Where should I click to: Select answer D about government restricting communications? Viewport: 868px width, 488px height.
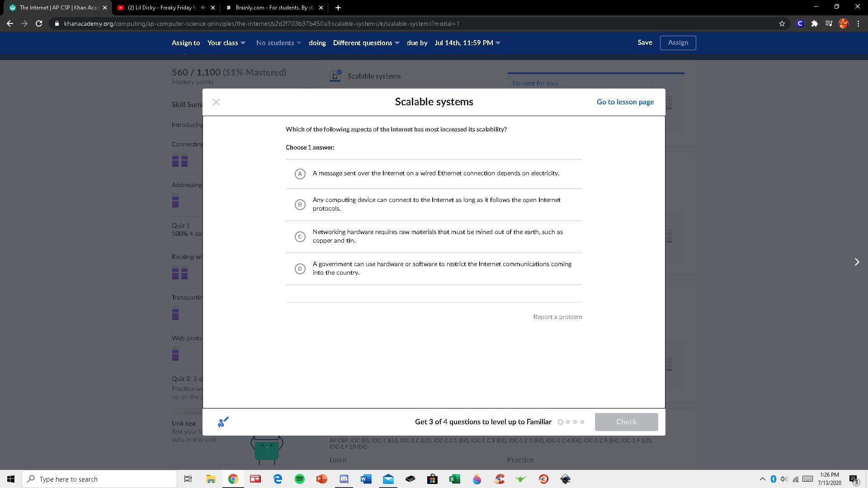point(300,269)
